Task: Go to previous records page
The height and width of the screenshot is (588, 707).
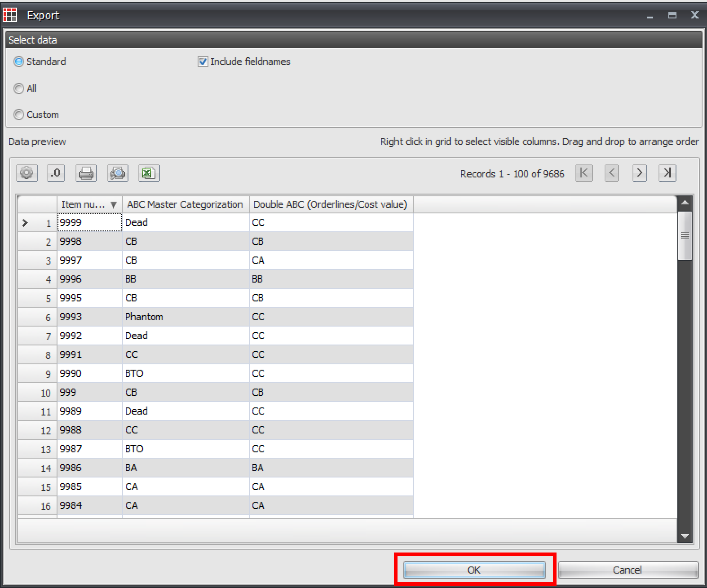Action: pos(612,173)
